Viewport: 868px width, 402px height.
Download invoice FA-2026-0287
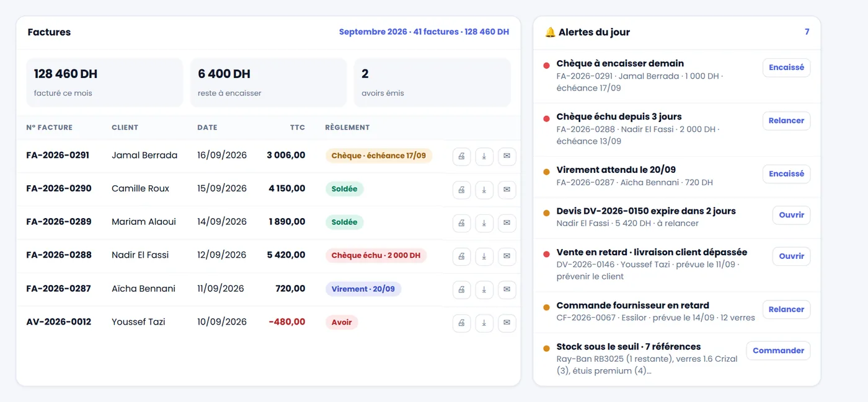pos(484,289)
